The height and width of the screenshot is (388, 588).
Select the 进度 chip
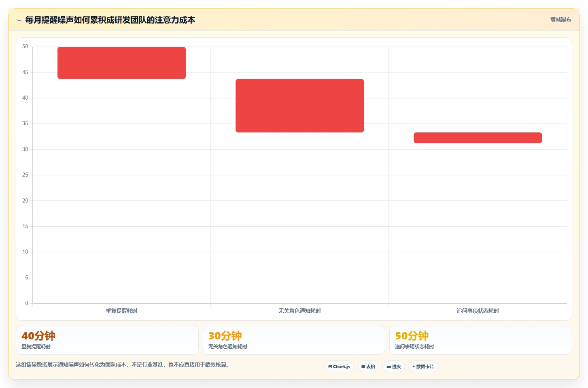pos(394,367)
